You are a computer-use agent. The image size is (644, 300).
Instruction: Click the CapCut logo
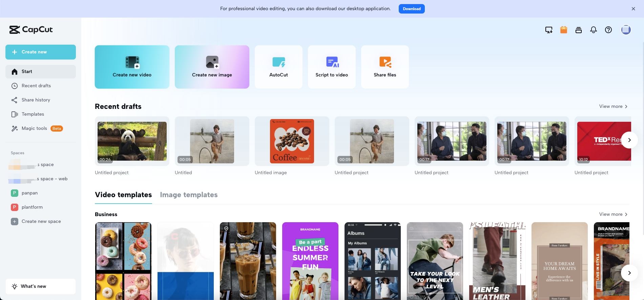[x=31, y=30]
